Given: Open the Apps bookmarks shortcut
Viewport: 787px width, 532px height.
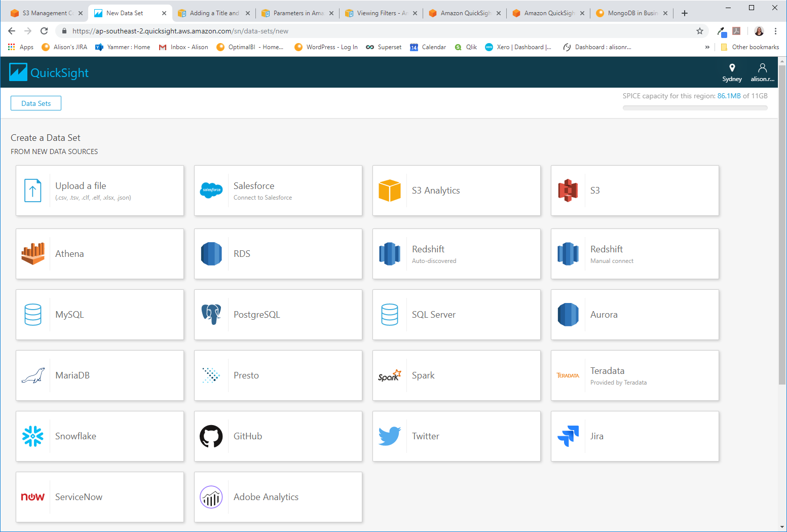Looking at the screenshot, I should pos(21,47).
